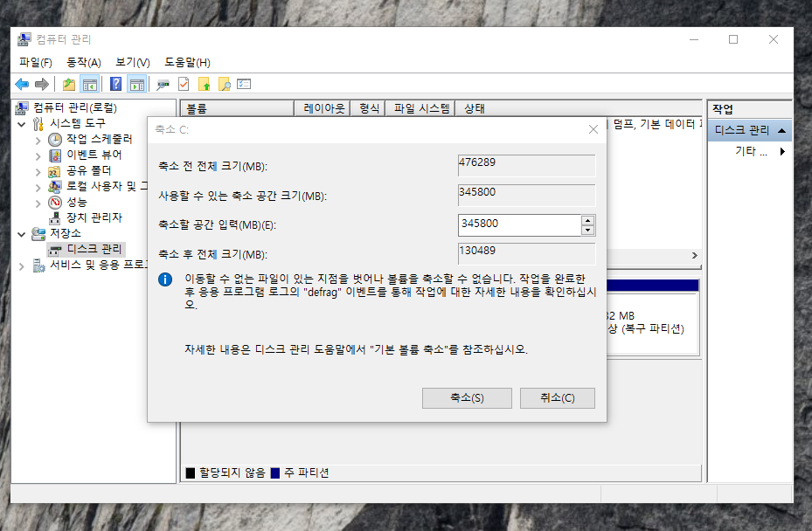The height and width of the screenshot is (531, 812).
Task: Select 성능 in the tree
Action: (77, 202)
